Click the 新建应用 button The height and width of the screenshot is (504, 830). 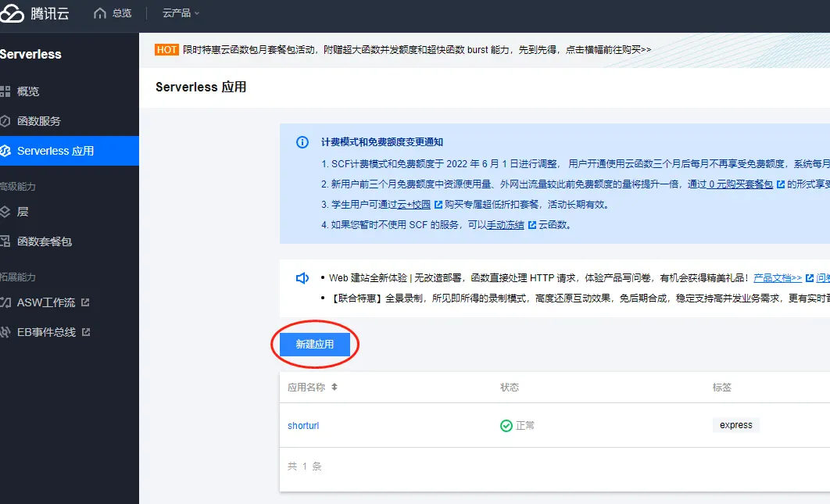point(315,344)
